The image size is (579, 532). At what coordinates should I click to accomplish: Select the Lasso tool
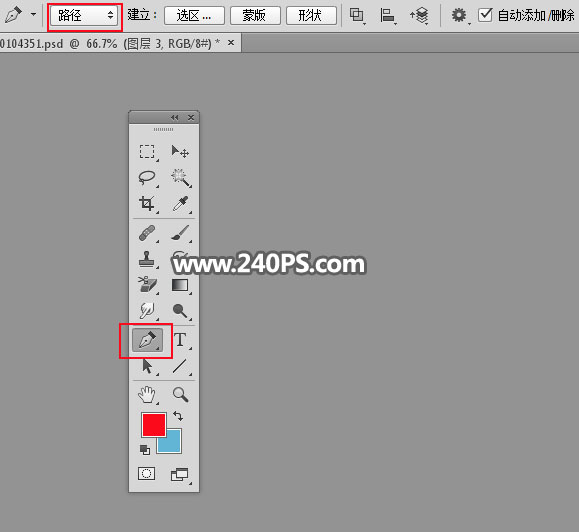point(147,178)
